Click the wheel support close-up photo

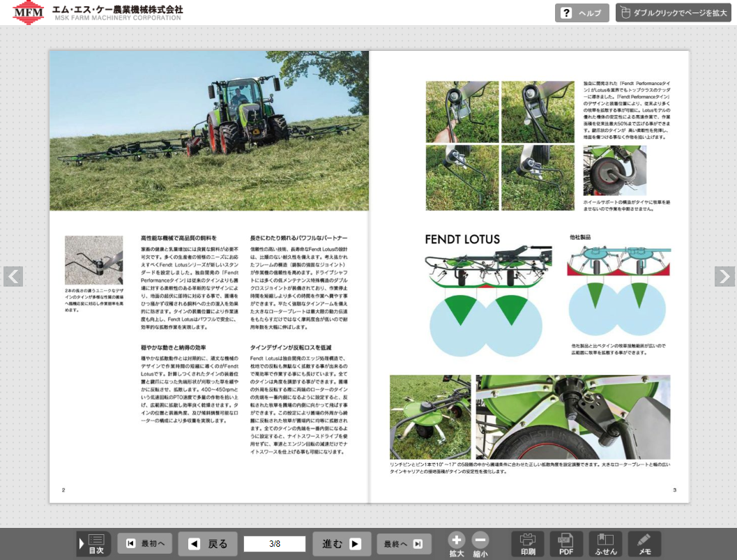pos(615,171)
